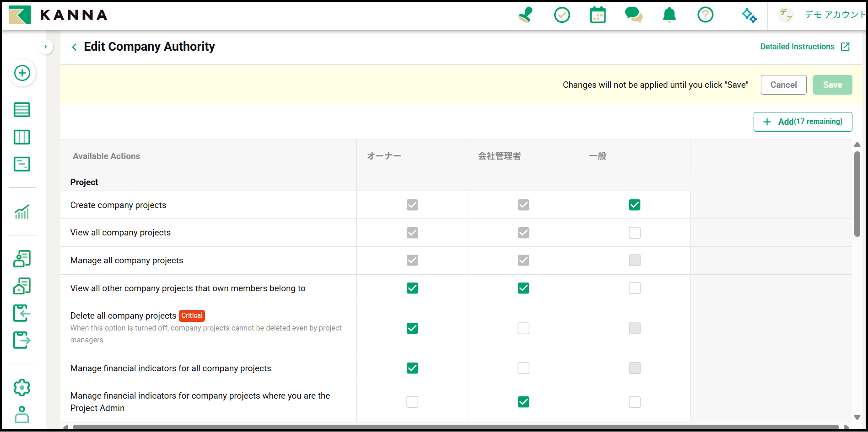
Task: Uncheck Create company projects for 一般
Action: tap(634, 205)
